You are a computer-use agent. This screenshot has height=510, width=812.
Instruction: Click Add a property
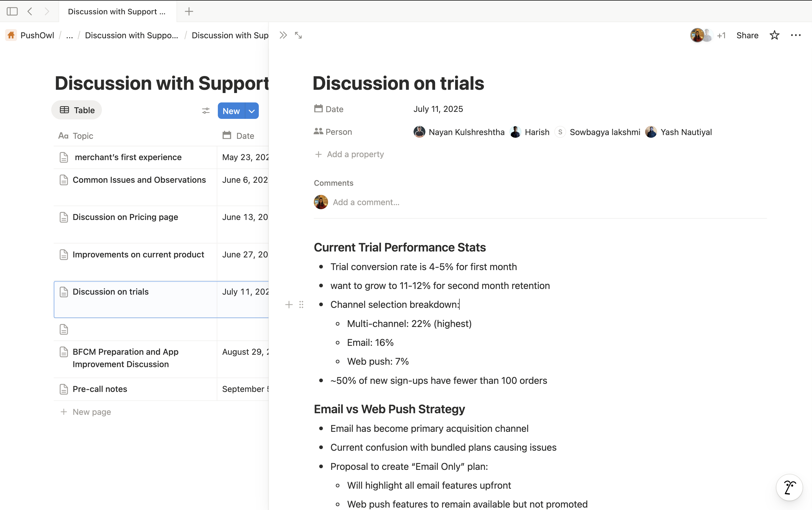click(349, 154)
